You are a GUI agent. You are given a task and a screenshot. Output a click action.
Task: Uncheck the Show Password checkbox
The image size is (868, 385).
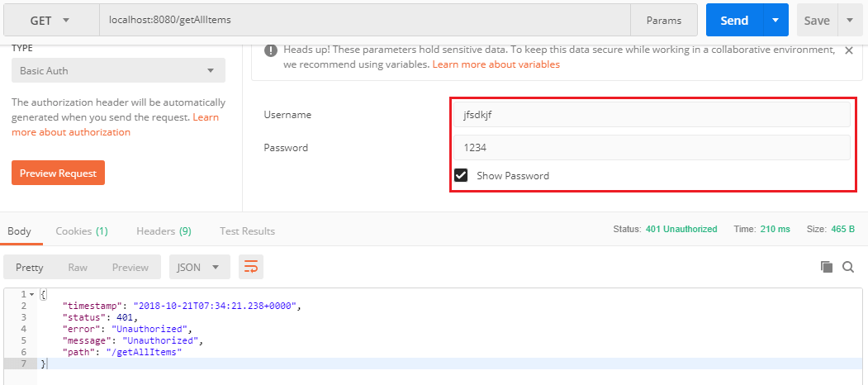coord(461,175)
